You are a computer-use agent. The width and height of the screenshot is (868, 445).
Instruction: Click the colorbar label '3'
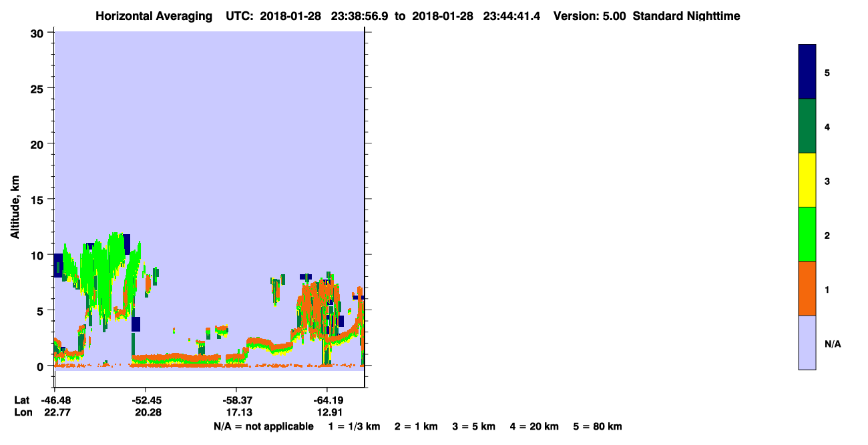(827, 181)
